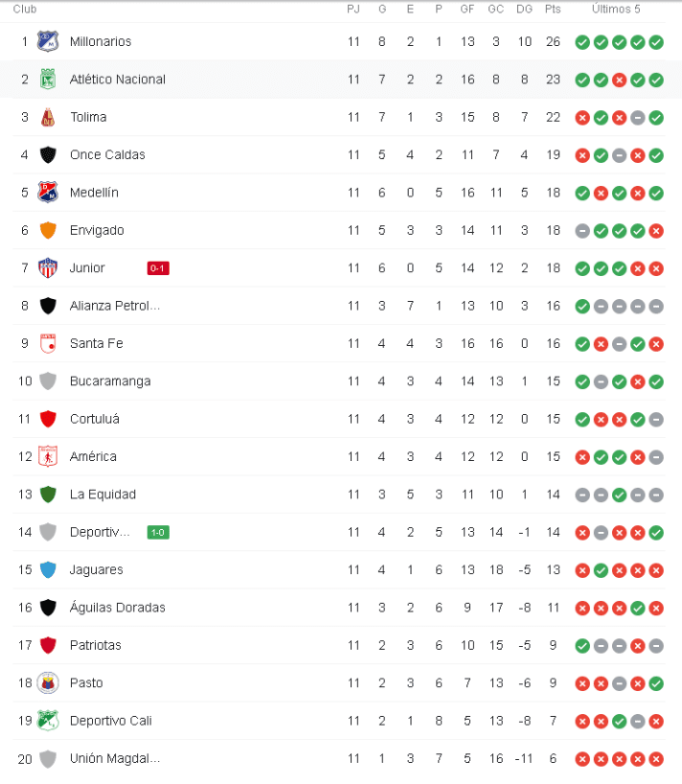Open the green 1-0 live score badge
This screenshot has height=784, width=682.
tap(158, 533)
